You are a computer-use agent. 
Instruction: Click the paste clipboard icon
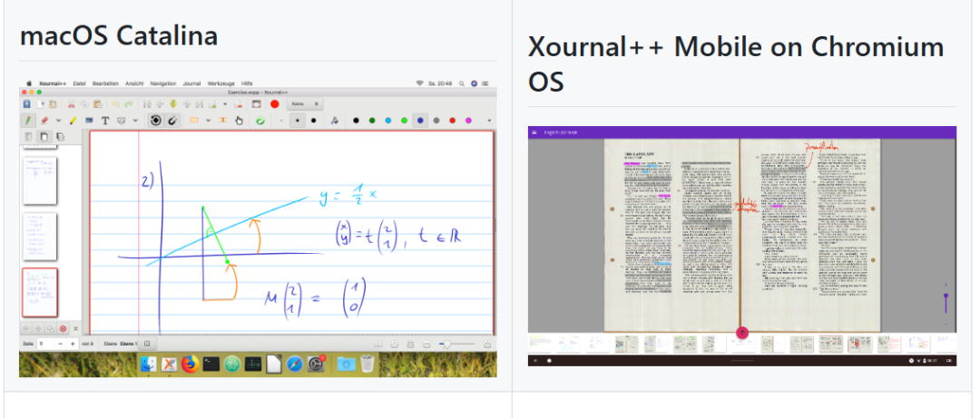click(97, 103)
